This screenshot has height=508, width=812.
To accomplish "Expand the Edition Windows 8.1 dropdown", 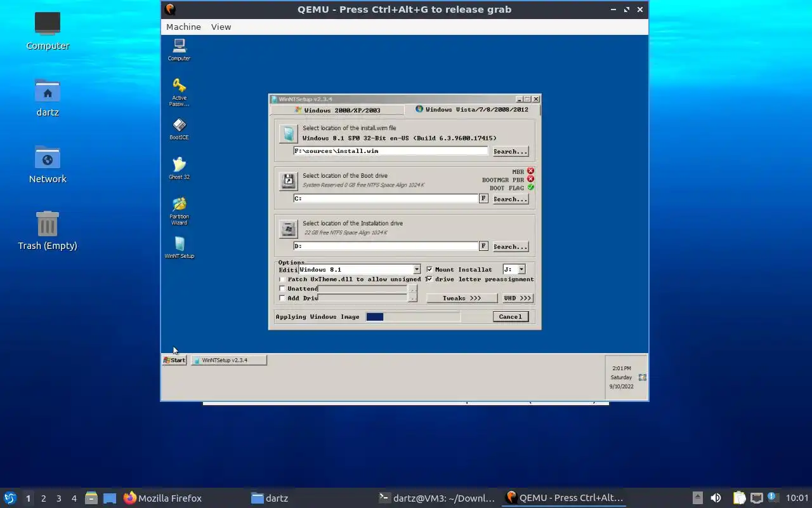I will [x=417, y=270].
